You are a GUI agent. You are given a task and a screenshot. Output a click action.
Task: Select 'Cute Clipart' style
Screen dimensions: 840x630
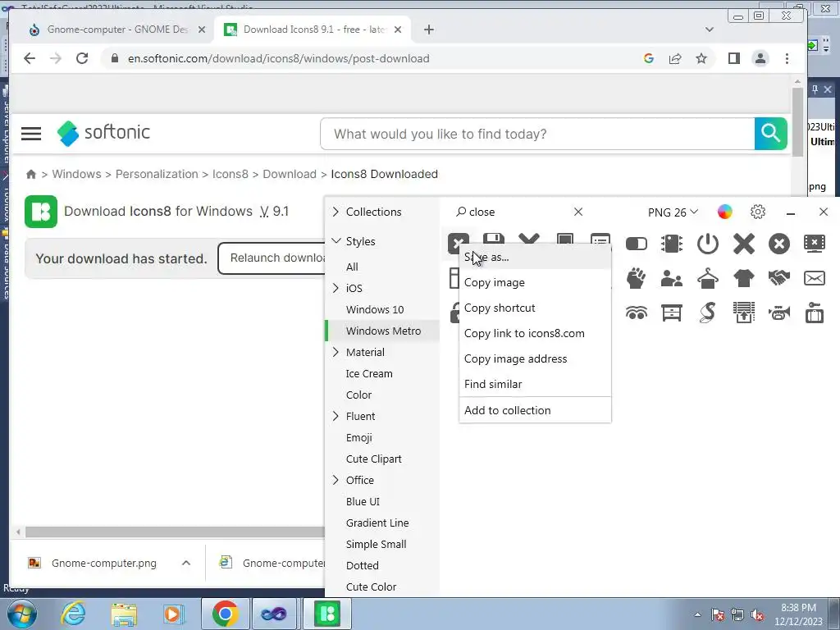pyautogui.click(x=374, y=459)
